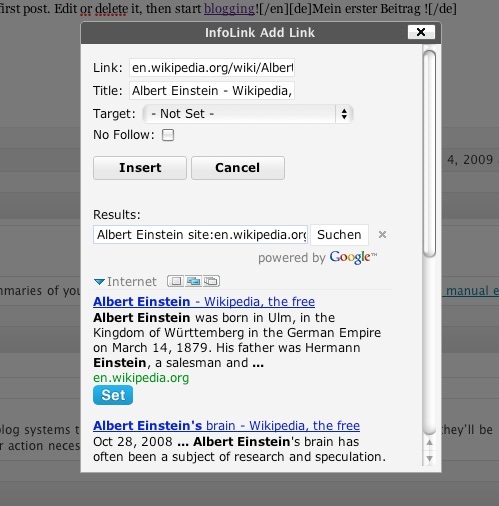Clear Google search results with the x icon
Viewport: 499px width, 506px height.
[382, 235]
